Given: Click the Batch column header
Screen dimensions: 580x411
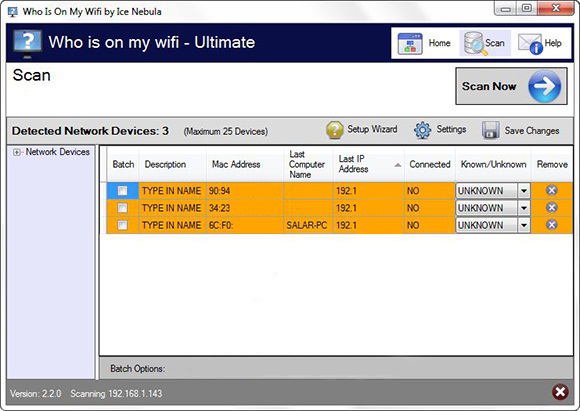Looking at the screenshot, I should pos(123,164).
